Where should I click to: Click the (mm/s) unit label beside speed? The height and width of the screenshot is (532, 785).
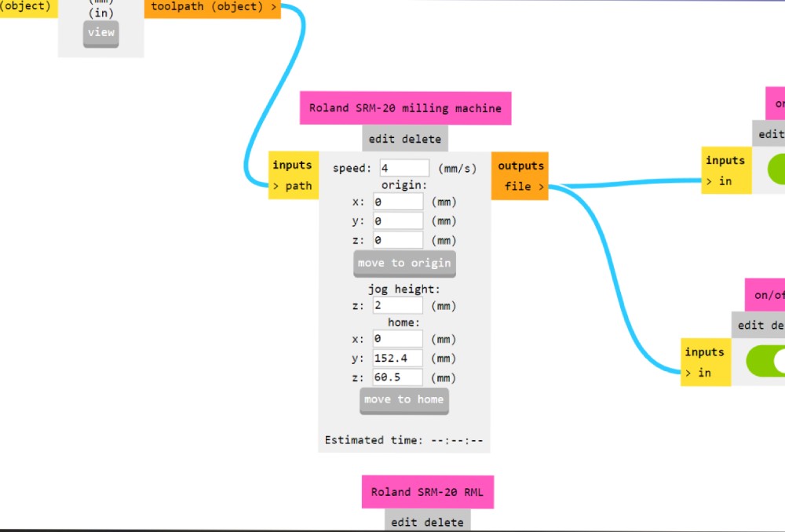tap(457, 169)
